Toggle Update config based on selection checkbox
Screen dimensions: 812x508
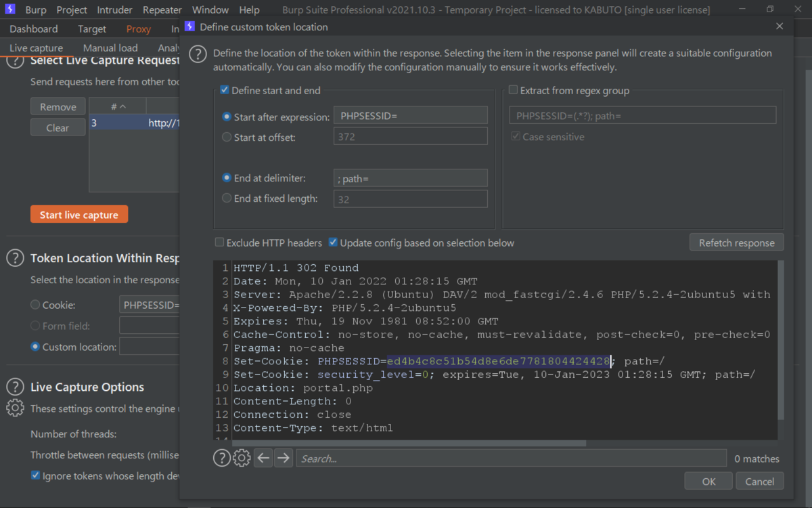pyautogui.click(x=333, y=242)
